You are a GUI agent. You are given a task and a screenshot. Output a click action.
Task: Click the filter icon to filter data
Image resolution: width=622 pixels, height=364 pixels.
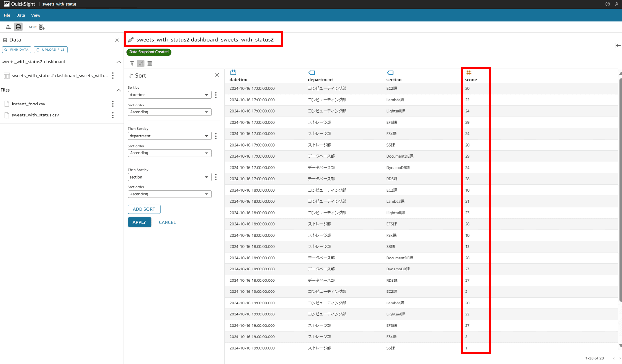[132, 63]
